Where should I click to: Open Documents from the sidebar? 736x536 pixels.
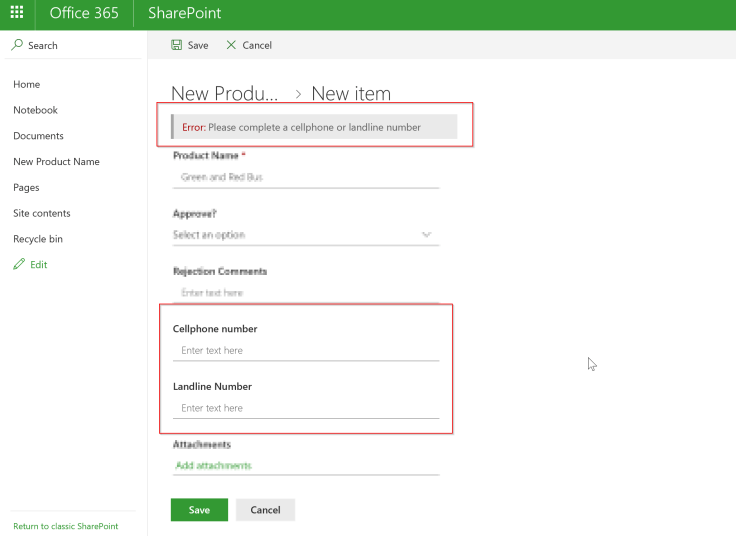click(38, 136)
